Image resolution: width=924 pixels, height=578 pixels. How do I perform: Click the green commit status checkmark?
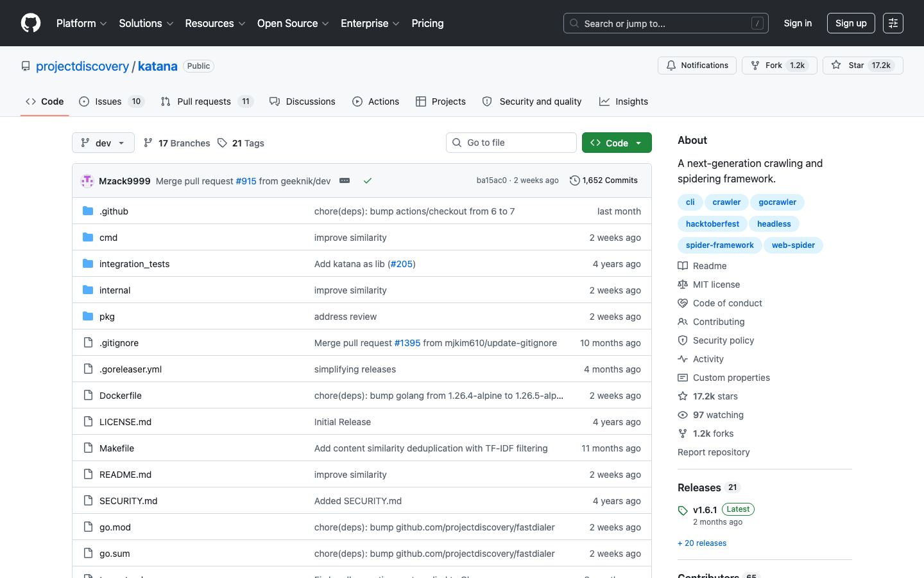pyautogui.click(x=368, y=180)
